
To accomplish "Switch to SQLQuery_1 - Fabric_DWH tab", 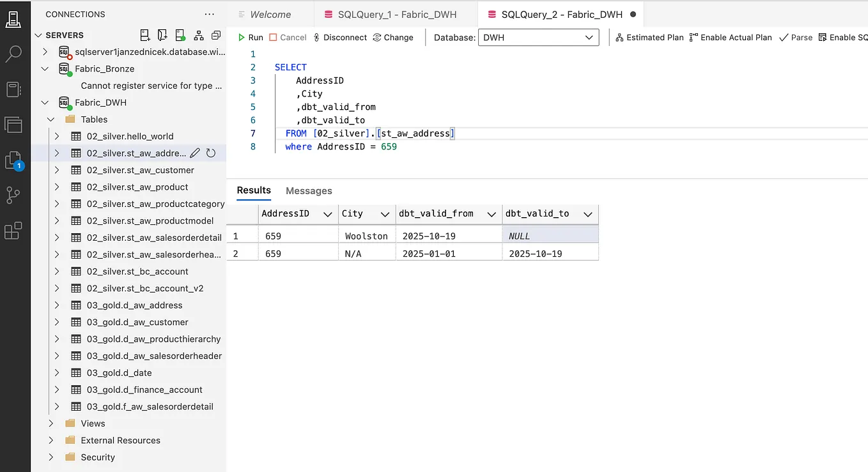I will [x=396, y=14].
